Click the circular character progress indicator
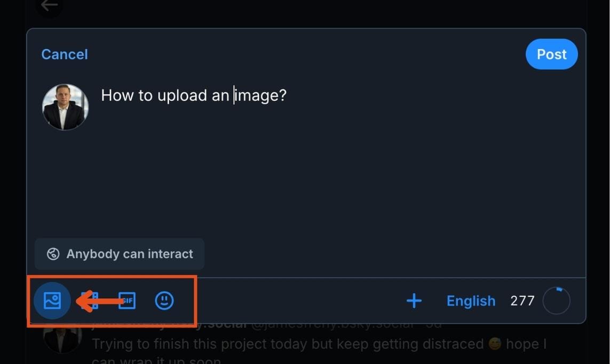 (x=556, y=300)
